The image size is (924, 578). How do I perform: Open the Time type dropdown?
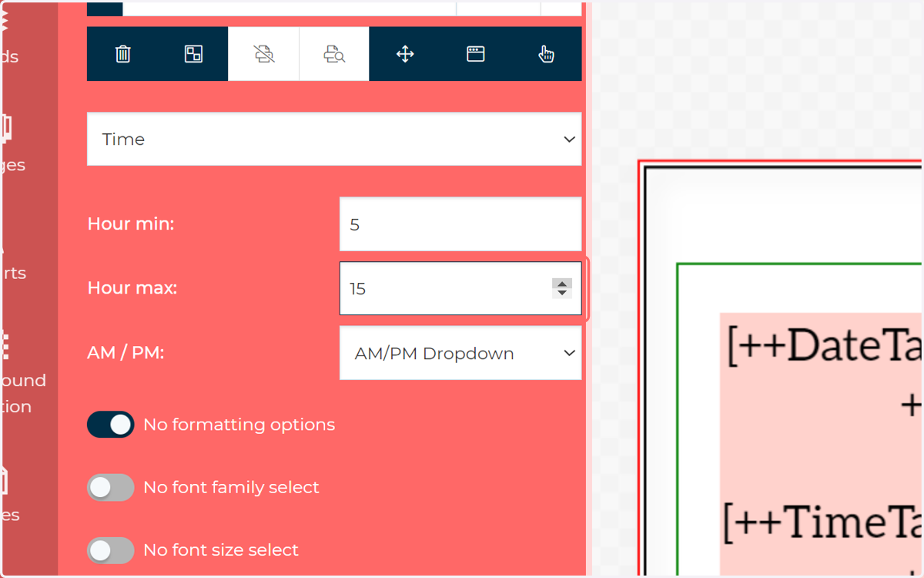point(334,139)
